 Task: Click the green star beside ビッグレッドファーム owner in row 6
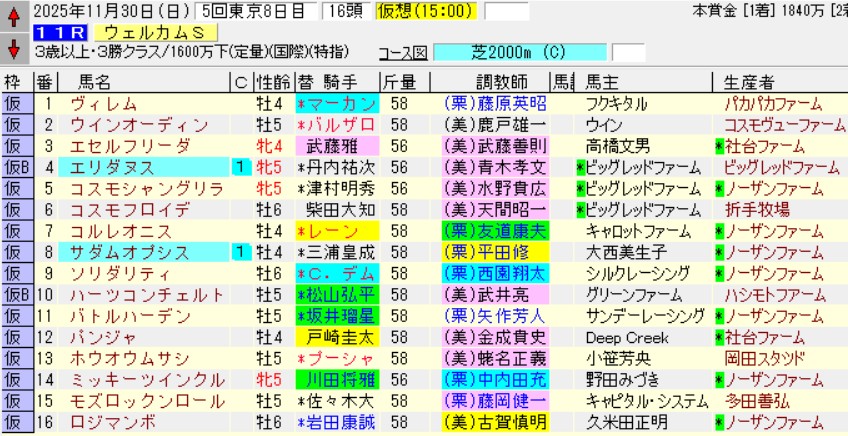coord(581,210)
